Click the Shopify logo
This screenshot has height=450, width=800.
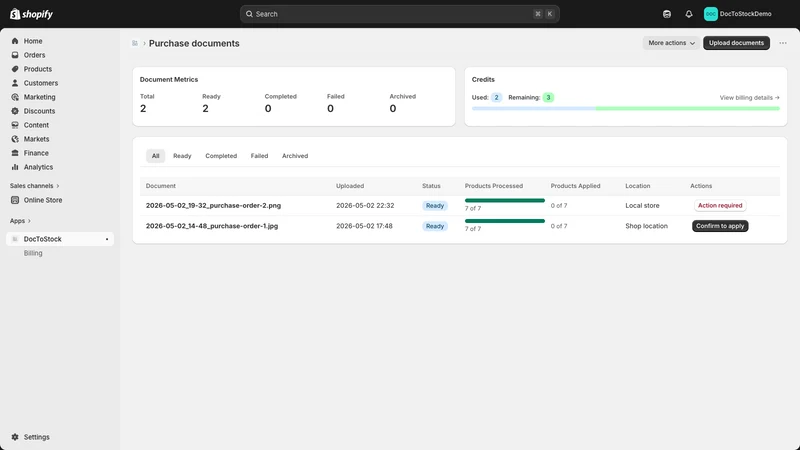(x=31, y=14)
